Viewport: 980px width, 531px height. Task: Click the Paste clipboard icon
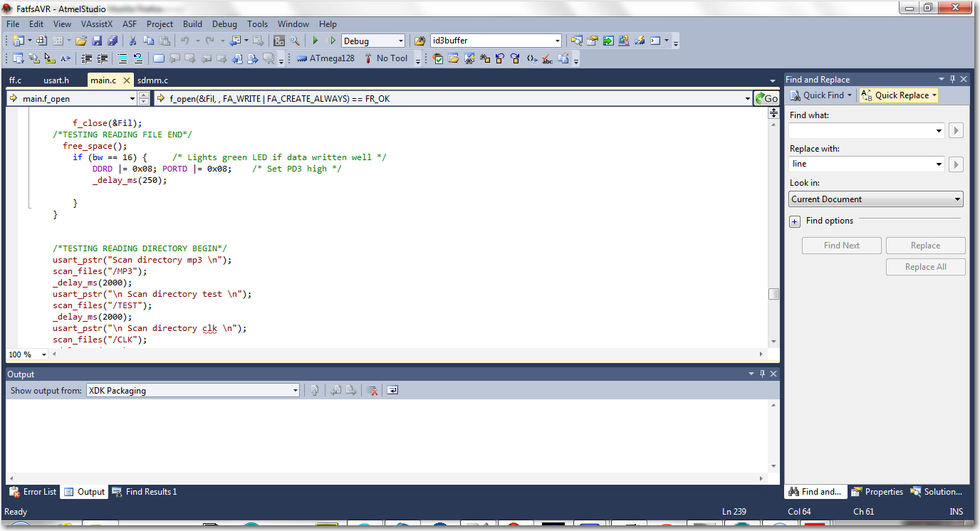tap(164, 41)
